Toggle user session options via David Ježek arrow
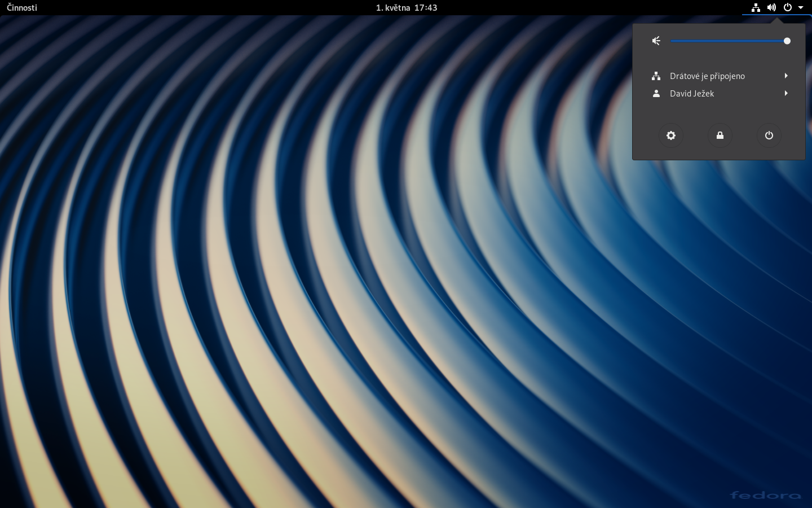Image resolution: width=812 pixels, height=508 pixels. tap(786, 93)
